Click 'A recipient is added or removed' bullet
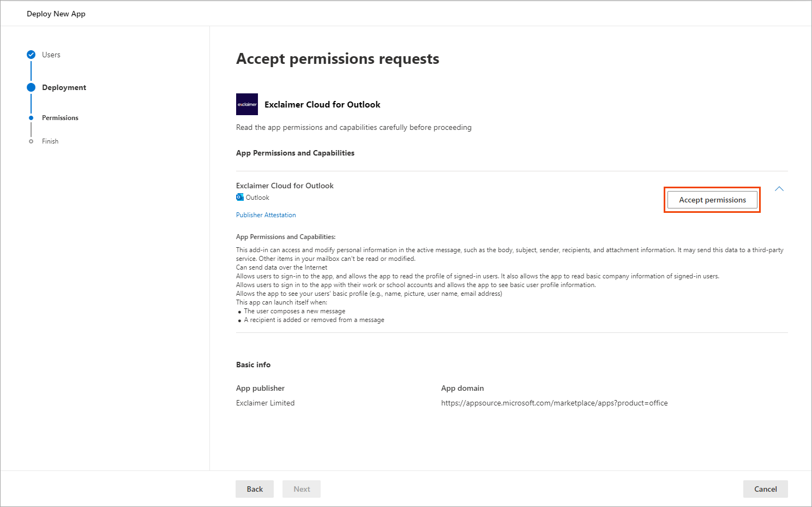 pos(314,320)
